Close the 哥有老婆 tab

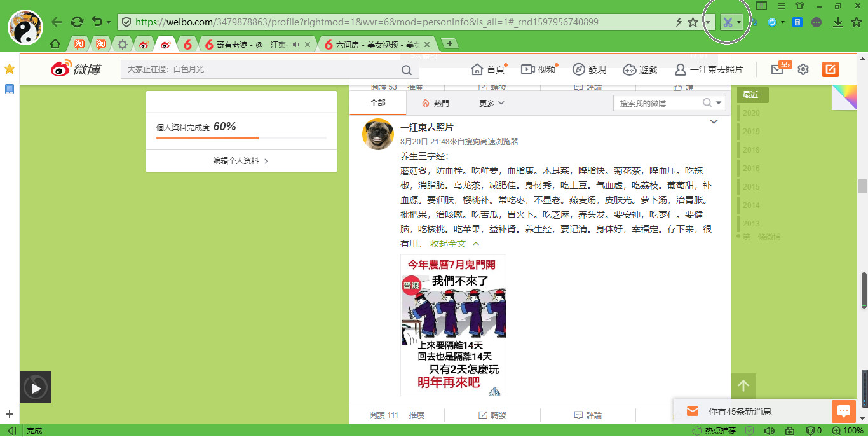(x=308, y=45)
